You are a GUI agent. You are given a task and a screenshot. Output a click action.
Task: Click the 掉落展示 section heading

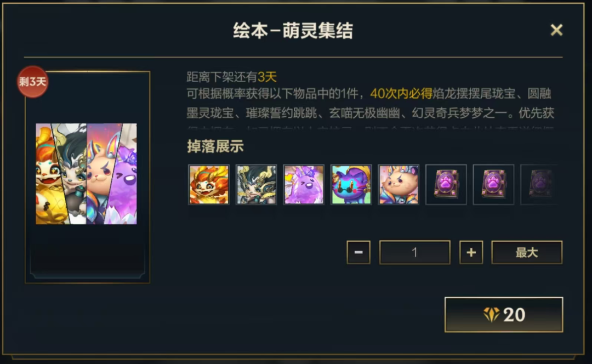[215, 146]
